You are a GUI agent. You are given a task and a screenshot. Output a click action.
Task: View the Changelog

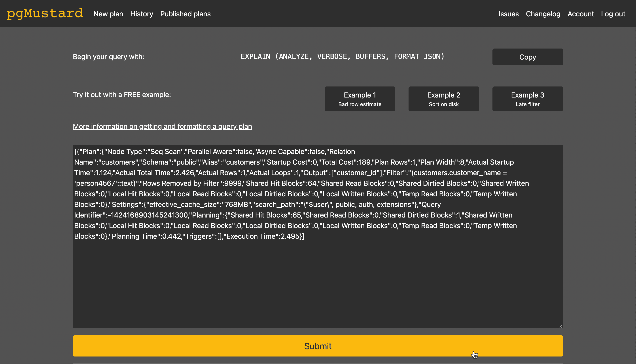coord(543,14)
